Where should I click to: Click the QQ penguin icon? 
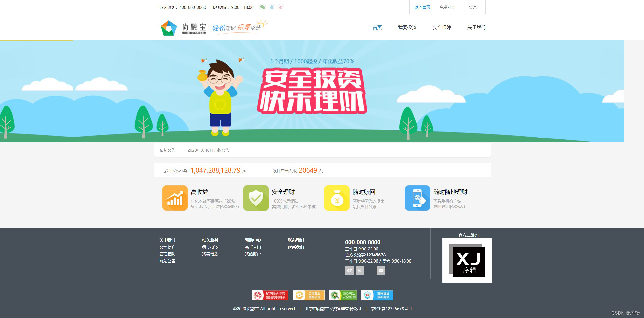pyautogui.click(x=272, y=7)
